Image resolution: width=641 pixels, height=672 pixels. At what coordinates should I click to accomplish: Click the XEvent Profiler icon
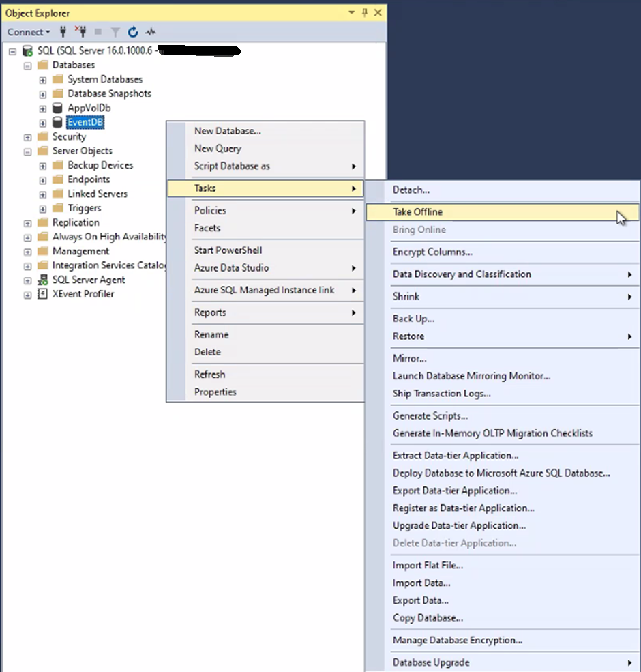(x=43, y=294)
